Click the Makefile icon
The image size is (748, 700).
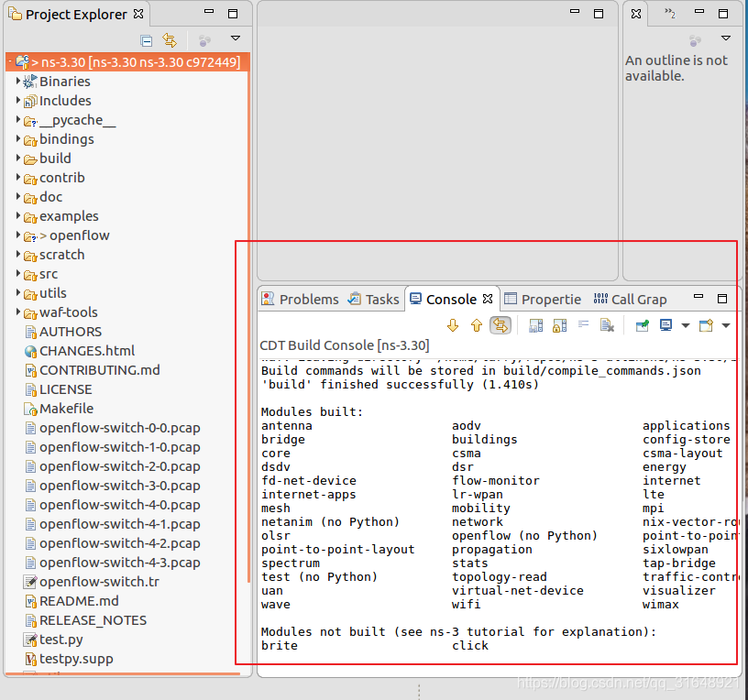(30, 410)
